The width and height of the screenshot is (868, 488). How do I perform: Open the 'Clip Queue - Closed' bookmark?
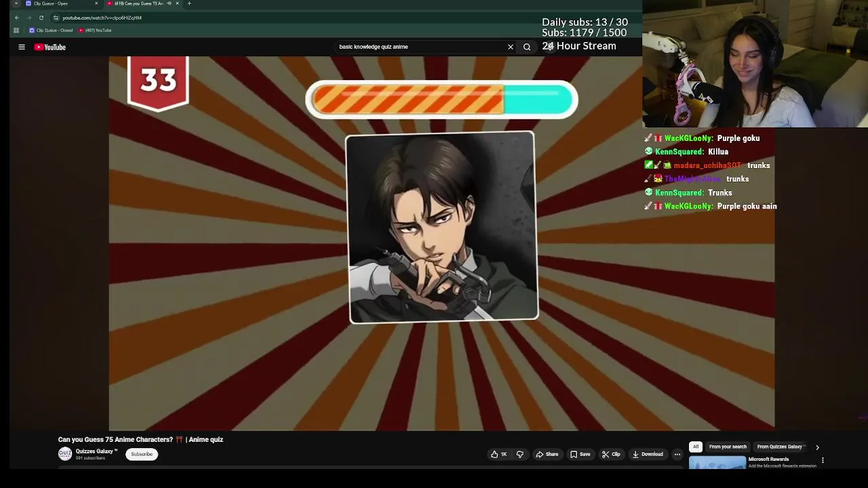(x=51, y=30)
